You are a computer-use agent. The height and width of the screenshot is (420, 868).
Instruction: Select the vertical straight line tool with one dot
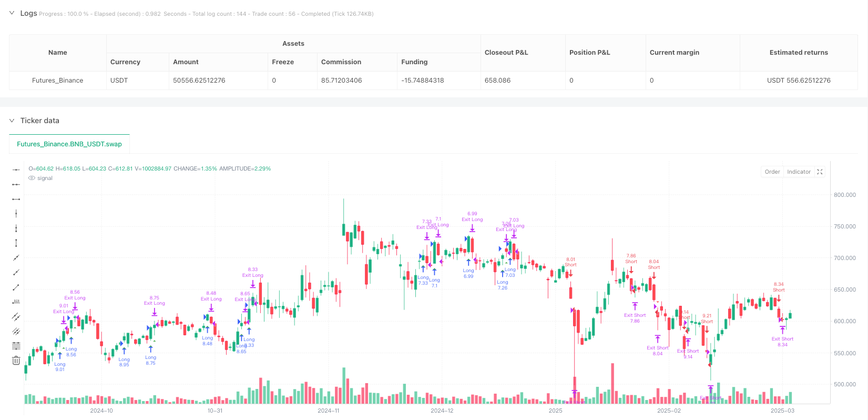pos(16,213)
